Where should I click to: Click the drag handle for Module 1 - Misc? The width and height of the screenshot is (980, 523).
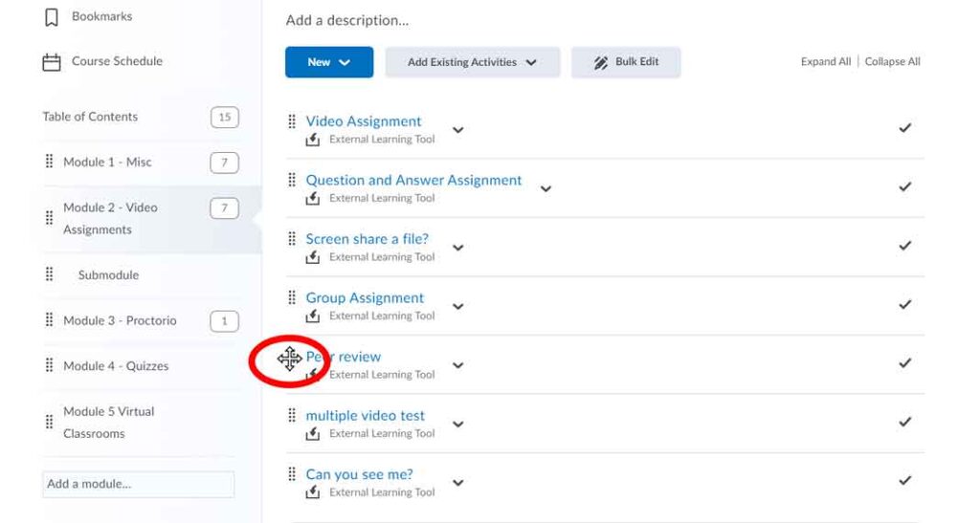click(50, 162)
